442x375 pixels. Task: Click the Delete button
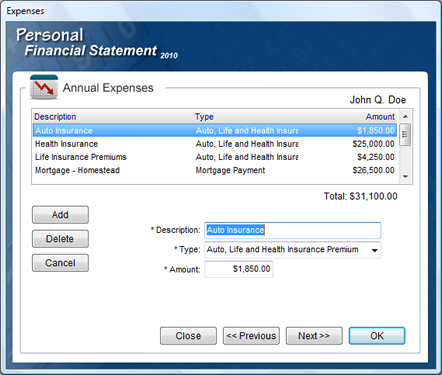coord(60,239)
